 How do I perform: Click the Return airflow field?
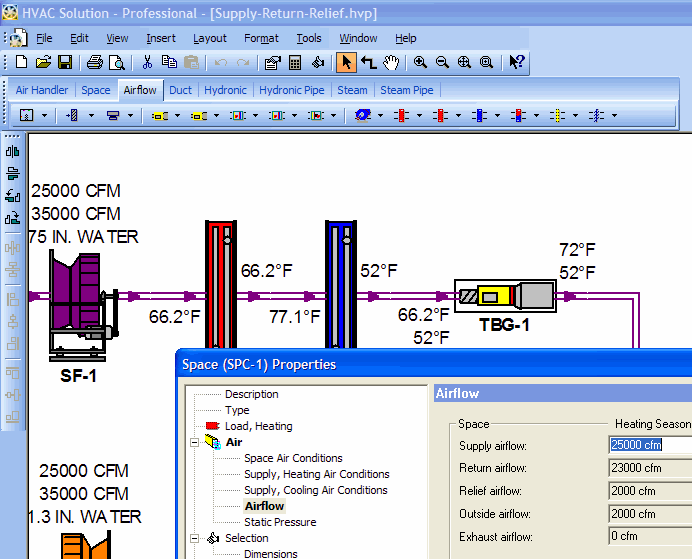650,468
